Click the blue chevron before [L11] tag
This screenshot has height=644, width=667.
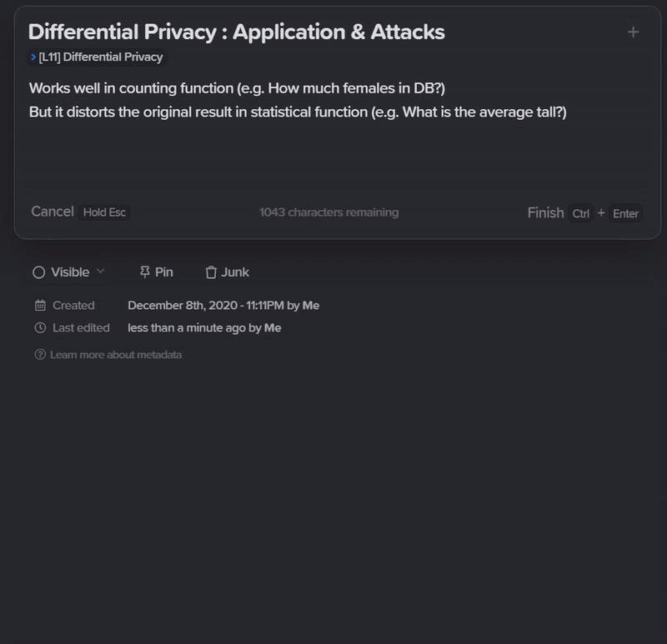33,57
